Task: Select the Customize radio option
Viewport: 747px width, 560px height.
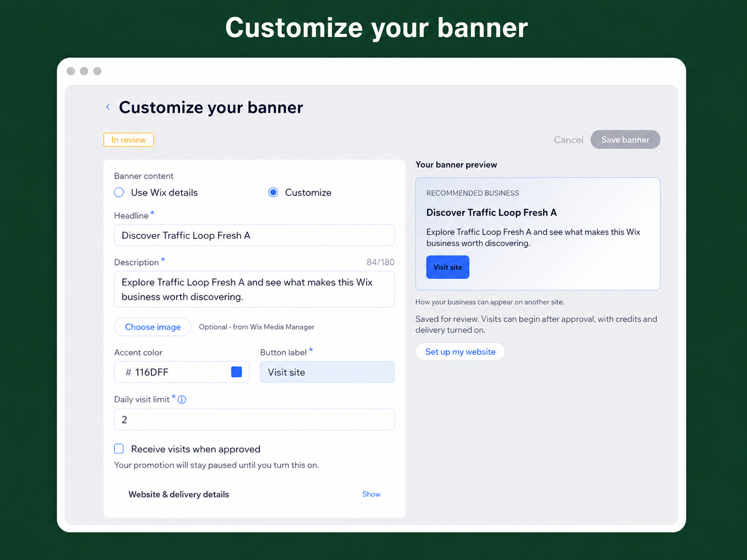Action: point(273,192)
